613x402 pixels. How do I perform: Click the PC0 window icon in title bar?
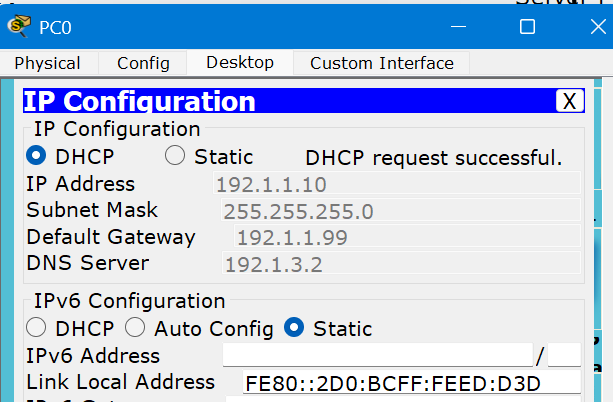click(x=18, y=27)
